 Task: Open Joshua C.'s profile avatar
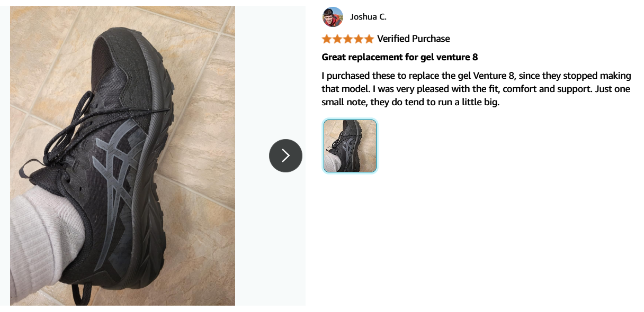coord(333,17)
